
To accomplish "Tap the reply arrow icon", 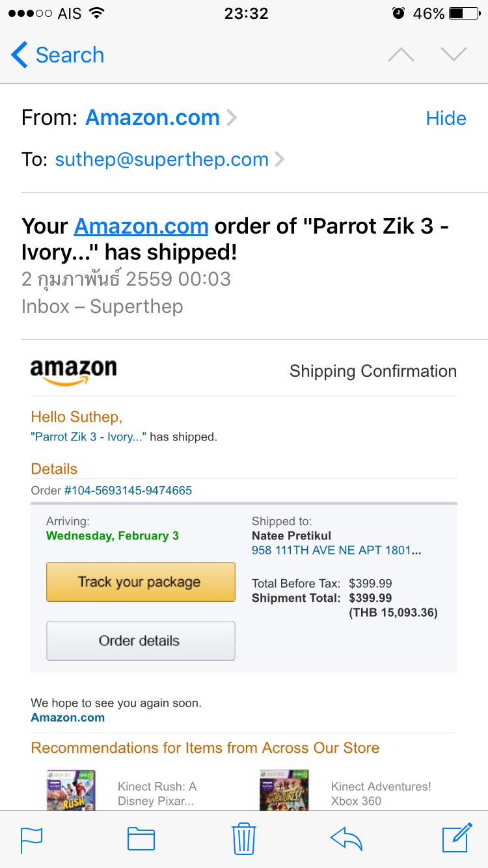I will point(346,838).
